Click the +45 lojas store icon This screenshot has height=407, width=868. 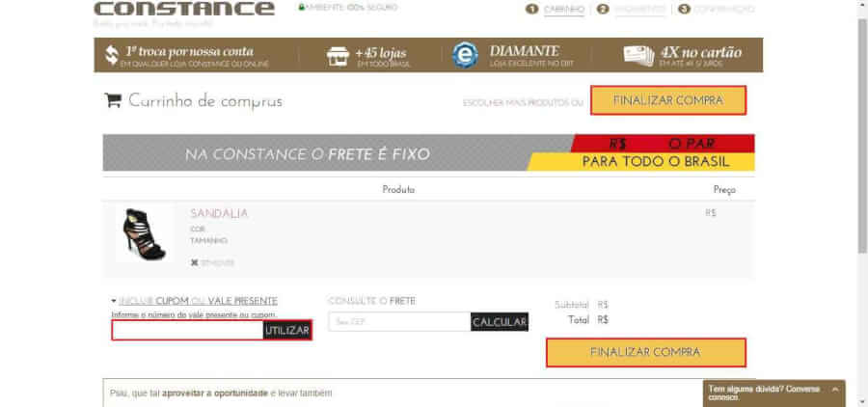point(337,55)
